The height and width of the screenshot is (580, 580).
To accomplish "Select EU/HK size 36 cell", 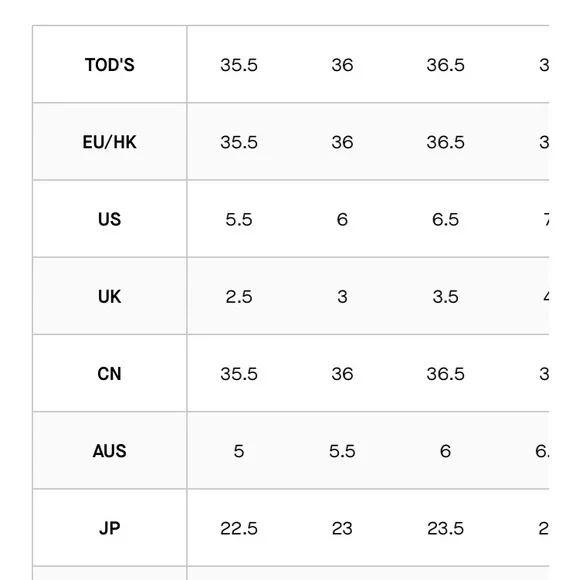I will point(342,142).
